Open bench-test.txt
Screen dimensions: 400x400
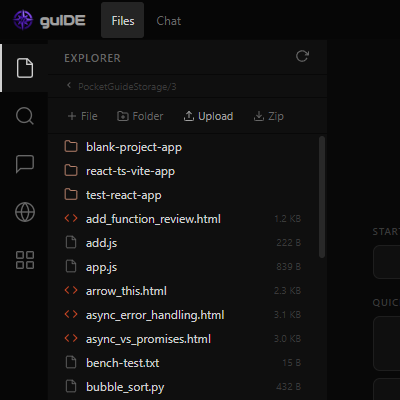coord(123,363)
